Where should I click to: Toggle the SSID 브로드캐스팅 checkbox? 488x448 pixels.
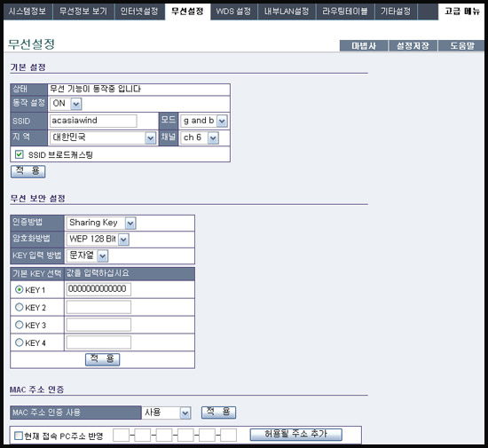(x=20, y=154)
